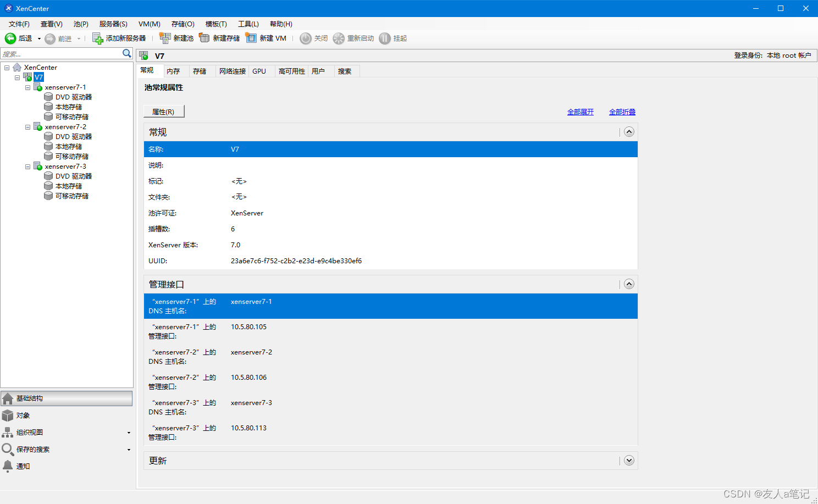
Task: Switch to the 高可用性 tab
Action: pyautogui.click(x=292, y=71)
